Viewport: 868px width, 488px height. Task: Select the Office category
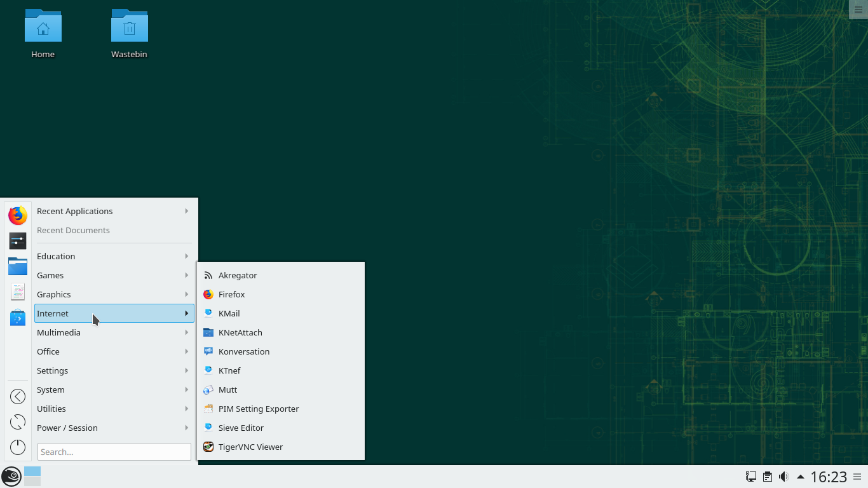(48, 351)
